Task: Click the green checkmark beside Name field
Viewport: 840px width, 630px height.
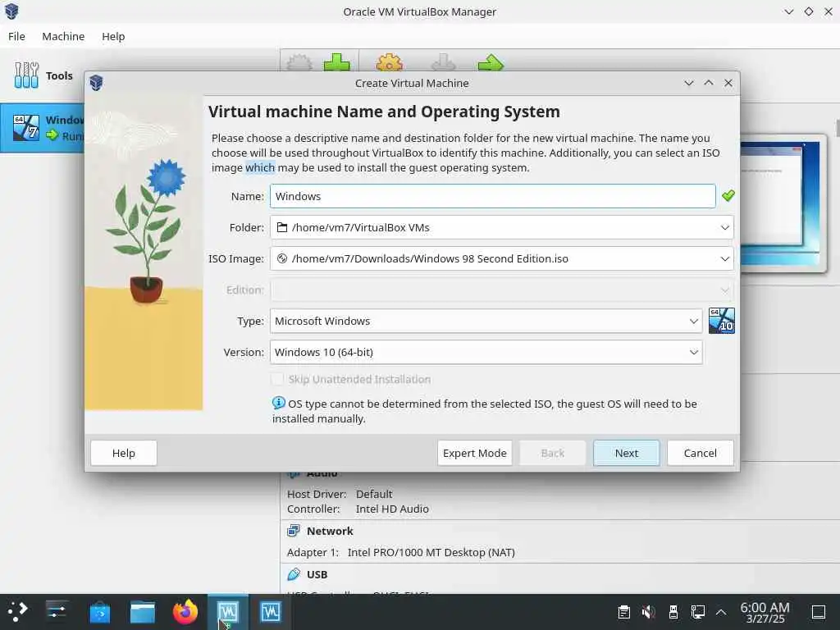Action: (x=728, y=195)
